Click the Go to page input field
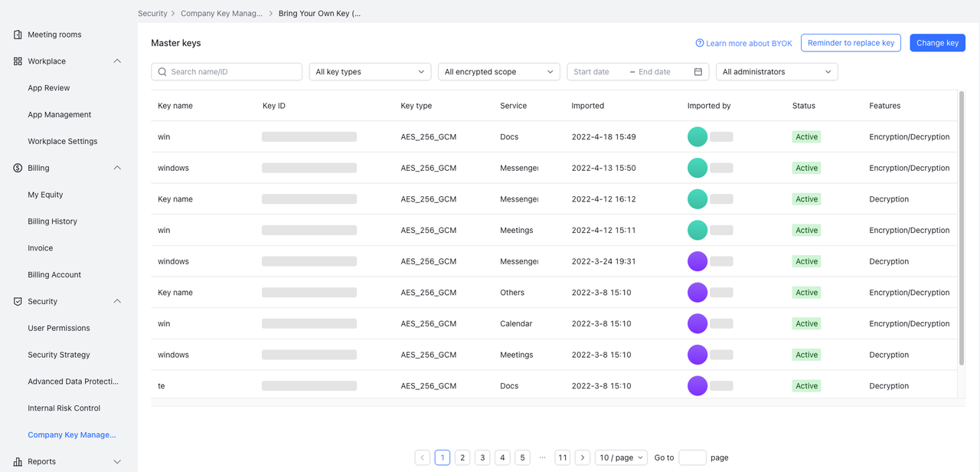The height and width of the screenshot is (472, 980). [x=692, y=457]
